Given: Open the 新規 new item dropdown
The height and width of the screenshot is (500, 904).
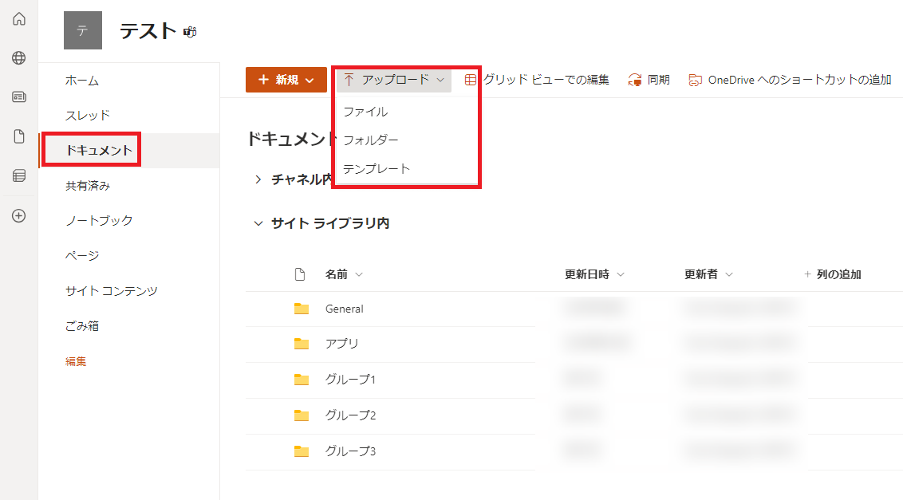Looking at the screenshot, I should click(287, 80).
